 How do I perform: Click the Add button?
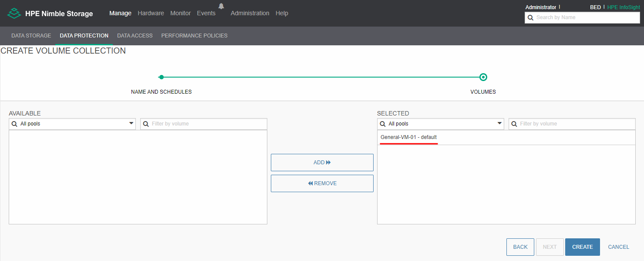click(x=322, y=163)
